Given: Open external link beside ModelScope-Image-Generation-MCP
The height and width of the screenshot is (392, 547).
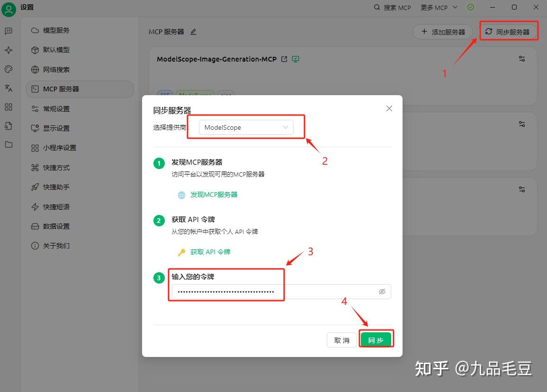Looking at the screenshot, I should pyautogui.click(x=284, y=59).
